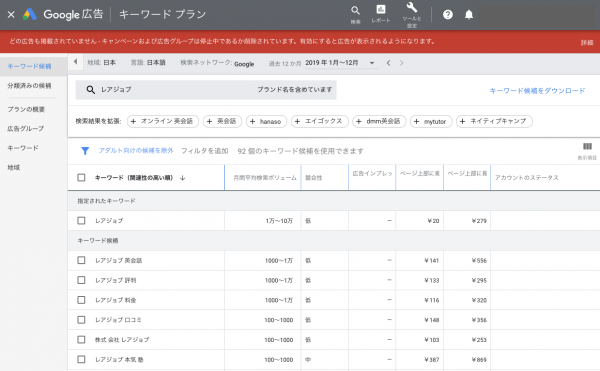Click the レアジョブ 英会話 keyword text

click(118, 260)
